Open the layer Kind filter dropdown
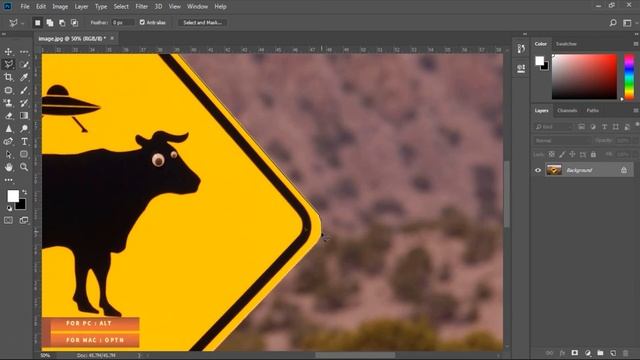The height and width of the screenshot is (360, 640). click(553, 127)
